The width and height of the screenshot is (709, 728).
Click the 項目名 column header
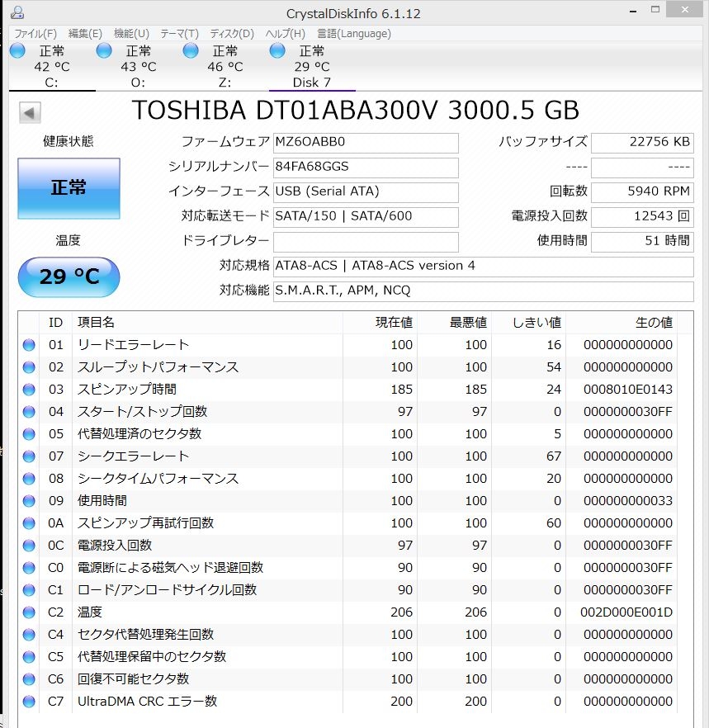click(x=207, y=322)
